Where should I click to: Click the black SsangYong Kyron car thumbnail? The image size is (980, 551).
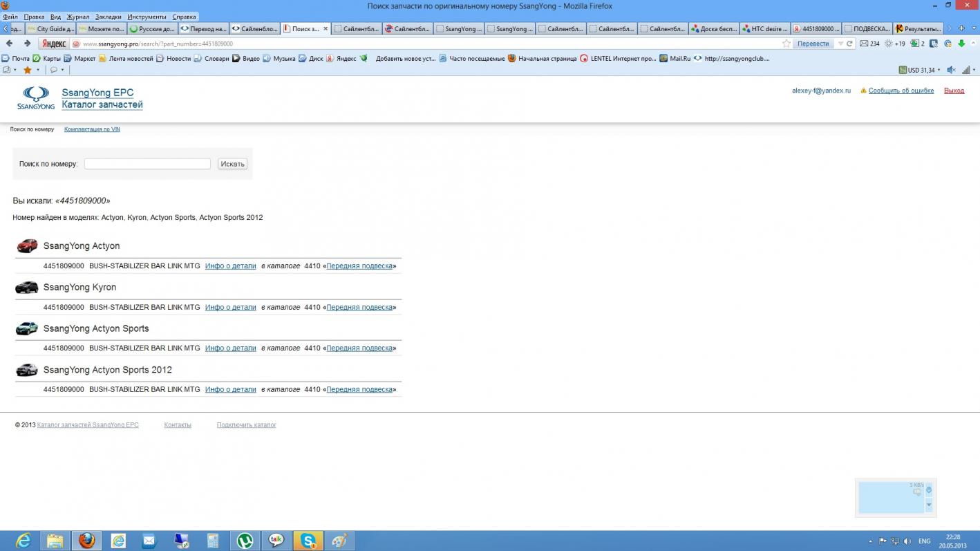[27, 287]
